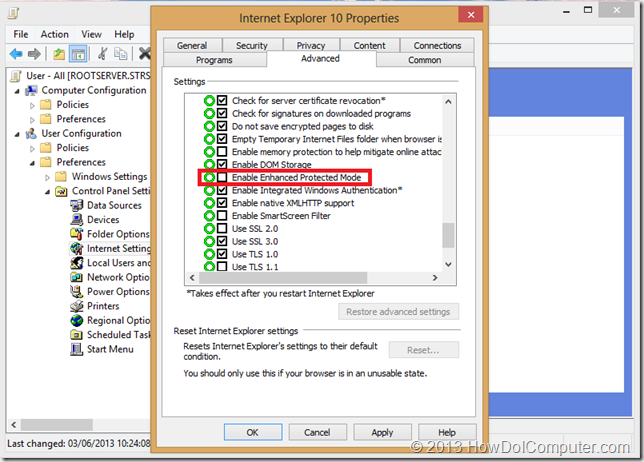Click the settings list scroll down arrow
Image resolution: width=644 pixels, height=462 pixels.
coord(448,264)
